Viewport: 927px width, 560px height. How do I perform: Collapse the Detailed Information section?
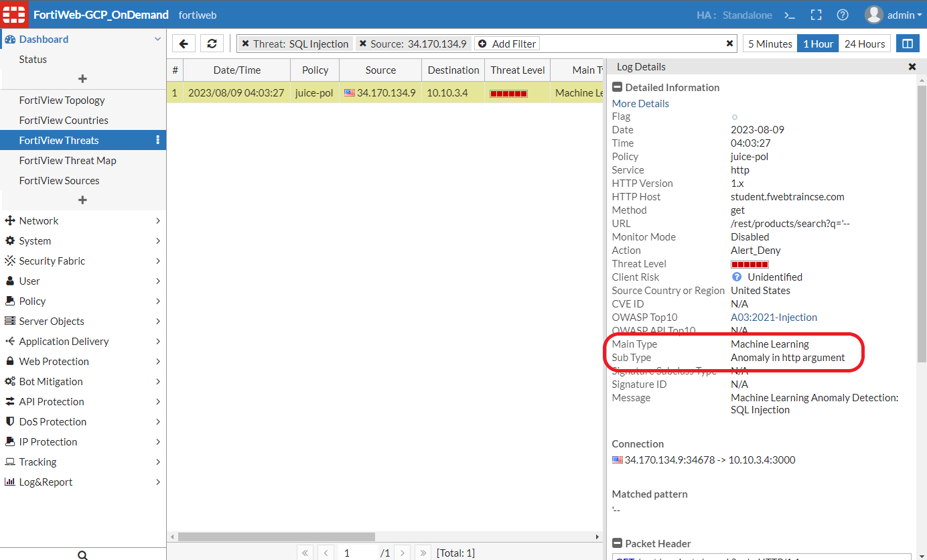click(x=617, y=87)
